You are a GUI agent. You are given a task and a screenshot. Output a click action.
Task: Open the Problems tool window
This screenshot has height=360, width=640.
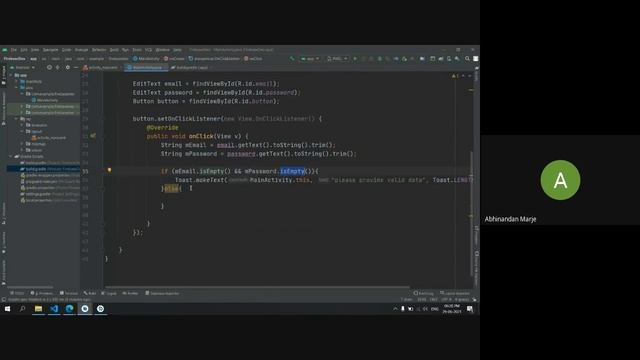tap(41, 293)
